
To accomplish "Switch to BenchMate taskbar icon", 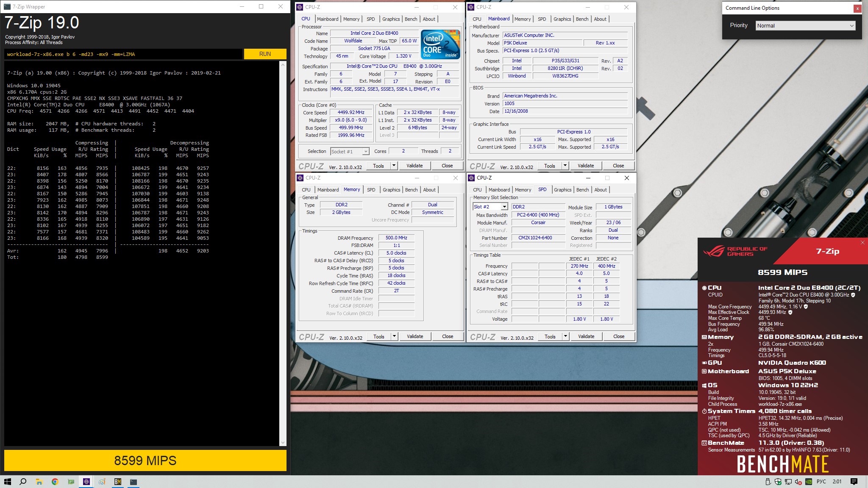I will tap(118, 482).
